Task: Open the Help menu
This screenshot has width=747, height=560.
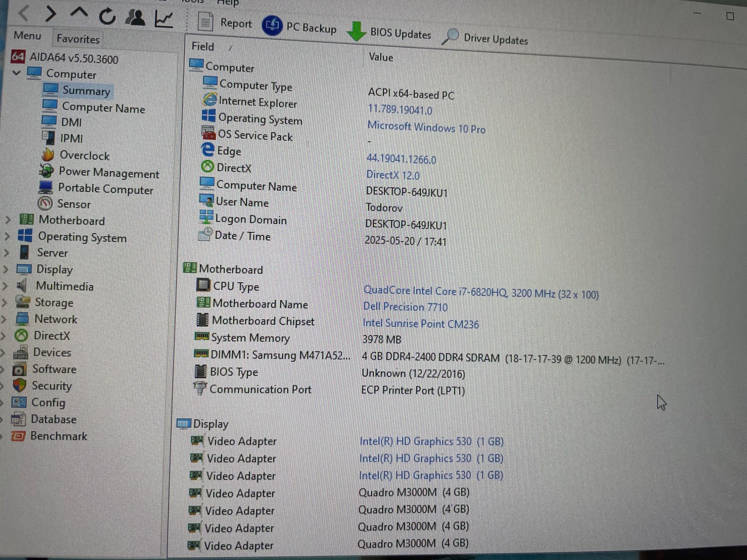Action: [228, 3]
